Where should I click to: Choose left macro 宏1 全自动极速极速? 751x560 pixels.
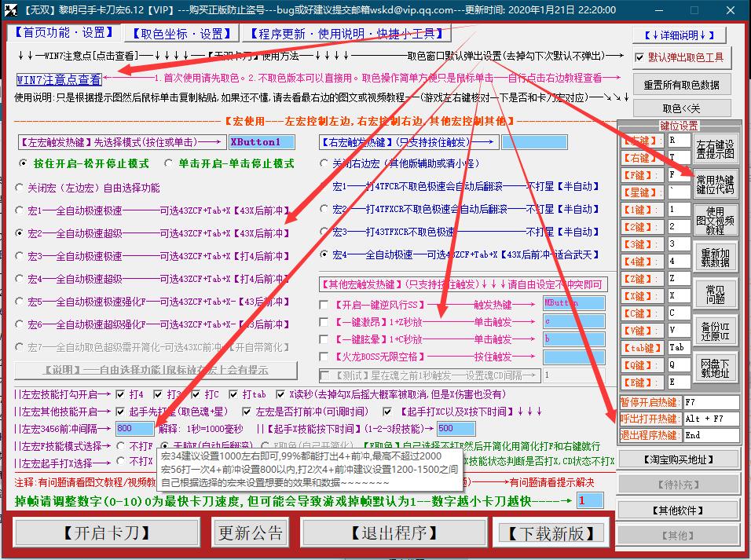[x=20, y=210]
